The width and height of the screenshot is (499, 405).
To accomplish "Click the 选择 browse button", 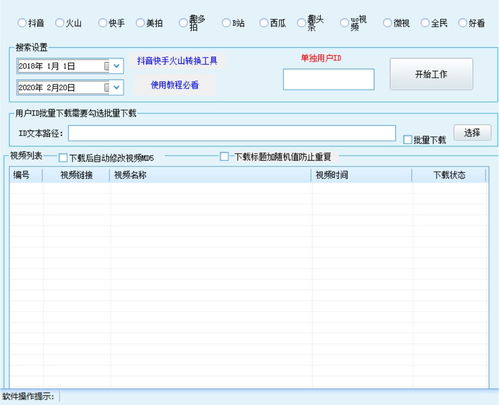I will (472, 133).
